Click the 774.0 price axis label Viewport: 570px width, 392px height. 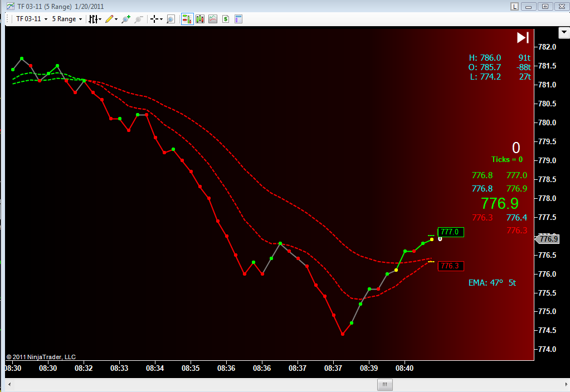[x=547, y=349]
